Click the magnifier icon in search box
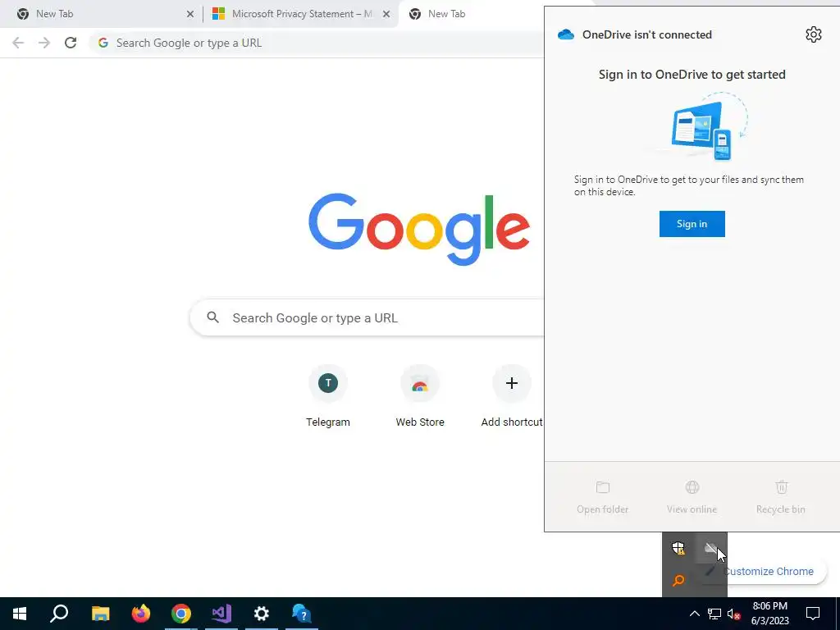This screenshot has height=630, width=840. [212, 317]
